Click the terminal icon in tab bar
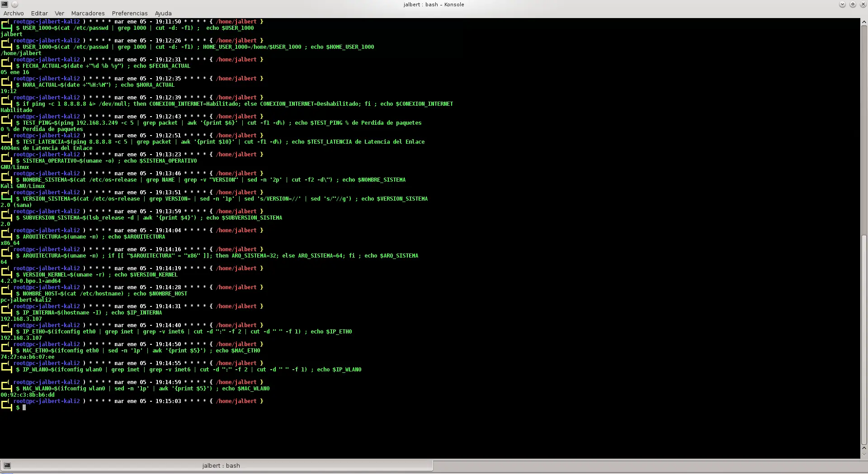Screen dimensions: 868x474 pos(7,465)
